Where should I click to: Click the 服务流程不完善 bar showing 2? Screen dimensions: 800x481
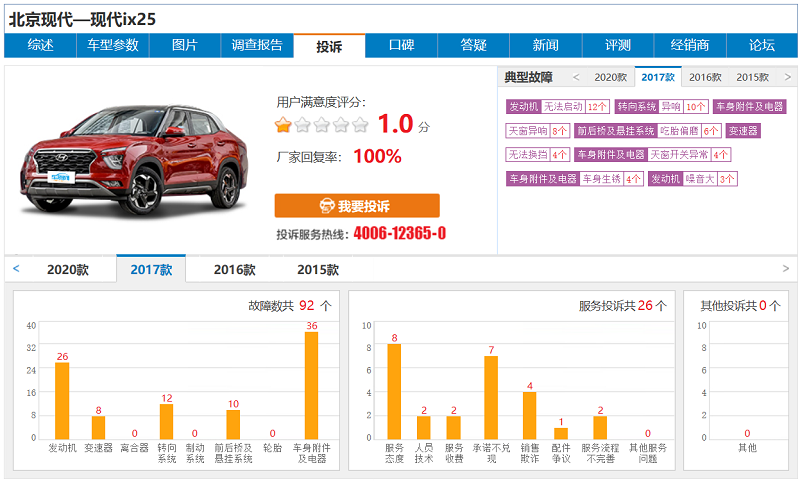[601, 427]
